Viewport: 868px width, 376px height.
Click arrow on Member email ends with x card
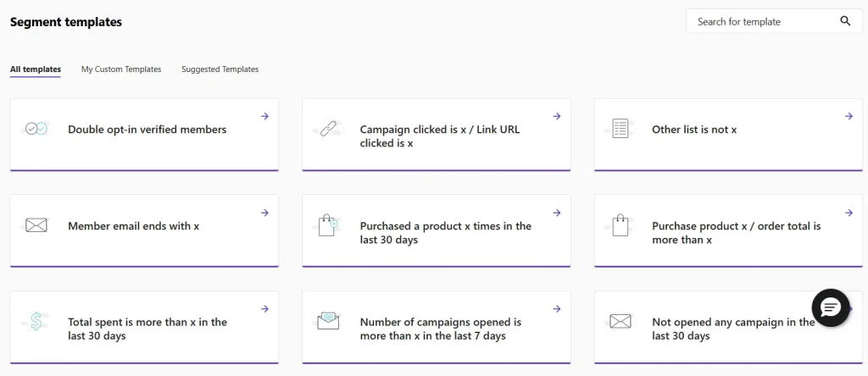(264, 213)
